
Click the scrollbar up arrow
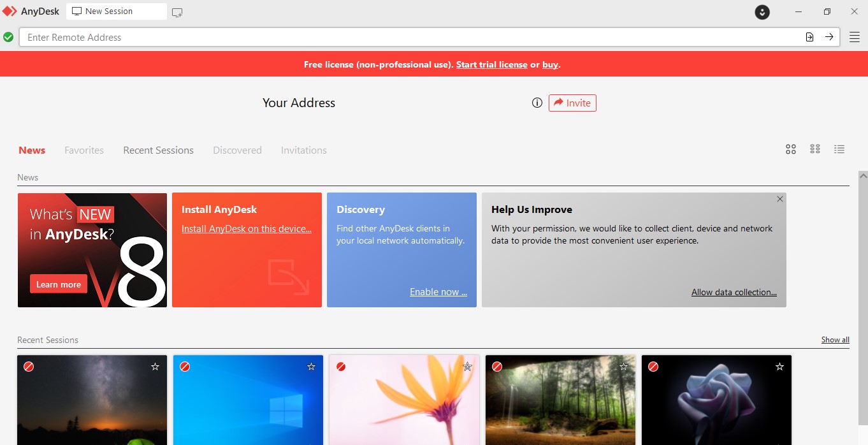tap(863, 175)
